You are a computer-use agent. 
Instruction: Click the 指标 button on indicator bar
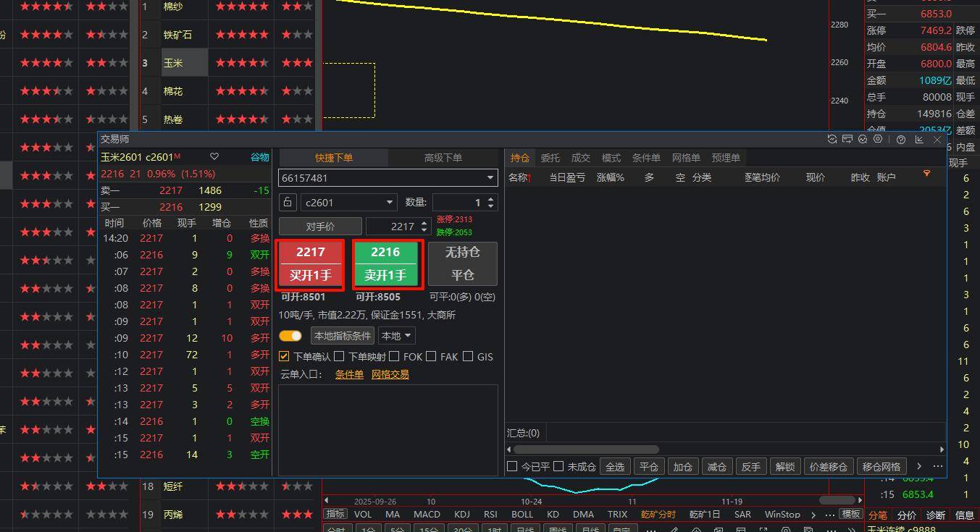335,515
